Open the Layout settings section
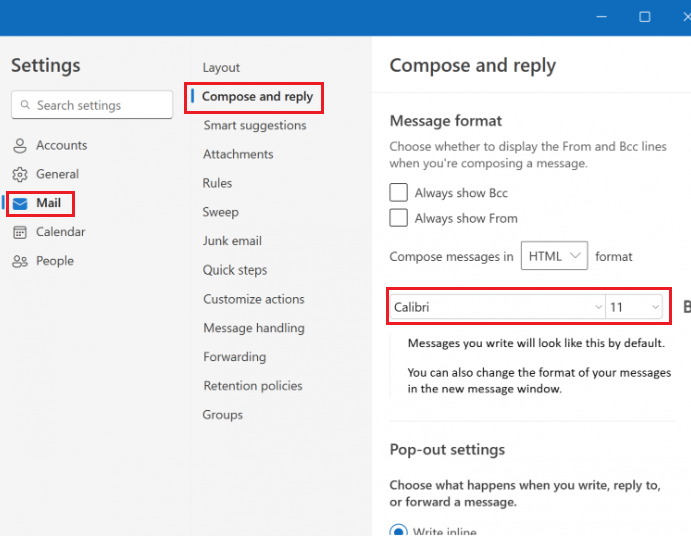Viewport: 691px width, 536px height. 221,68
